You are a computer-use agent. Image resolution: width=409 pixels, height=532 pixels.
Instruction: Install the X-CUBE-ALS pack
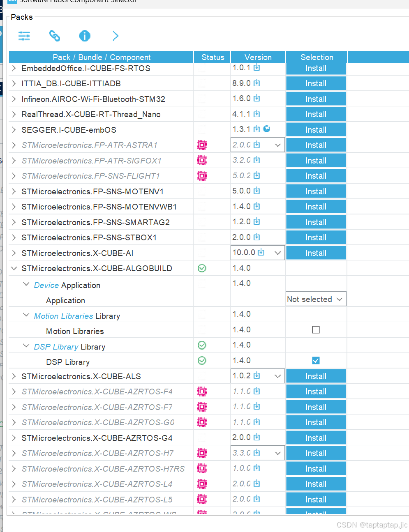click(x=316, y=376)
